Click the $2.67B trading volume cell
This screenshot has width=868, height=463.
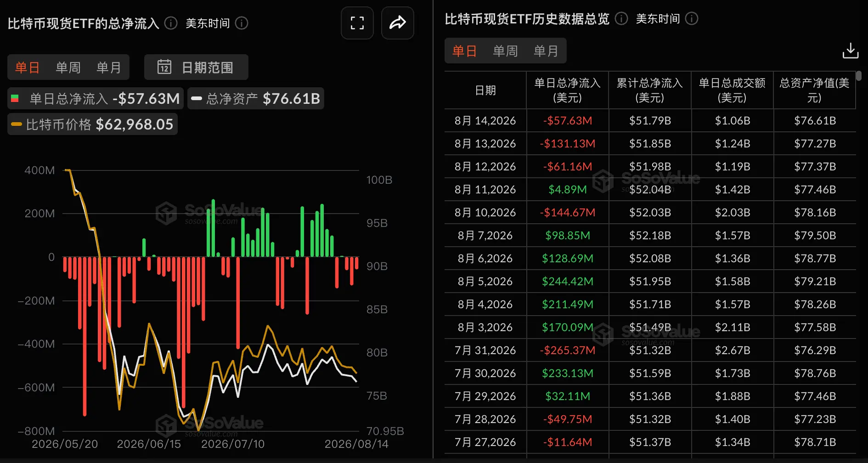(x=733, y=350)
